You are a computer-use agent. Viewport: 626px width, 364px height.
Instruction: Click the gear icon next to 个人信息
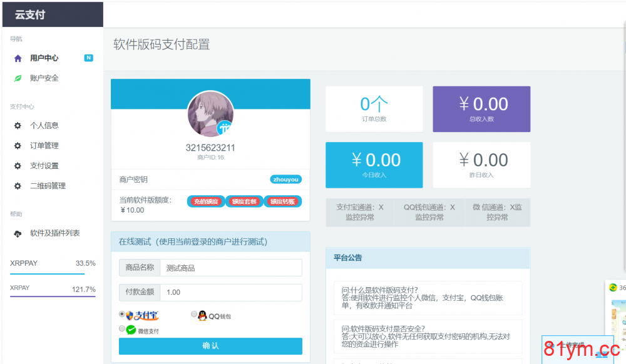(18, 126)
